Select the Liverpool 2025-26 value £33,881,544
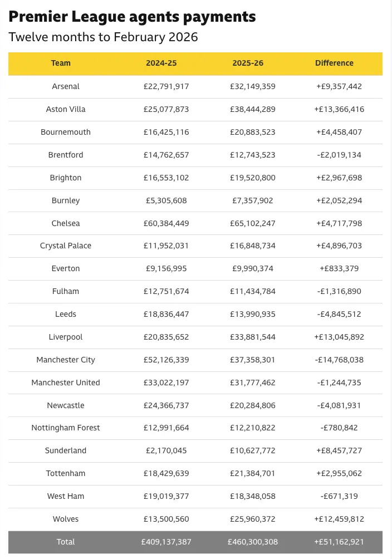 (x=252, y=337)
